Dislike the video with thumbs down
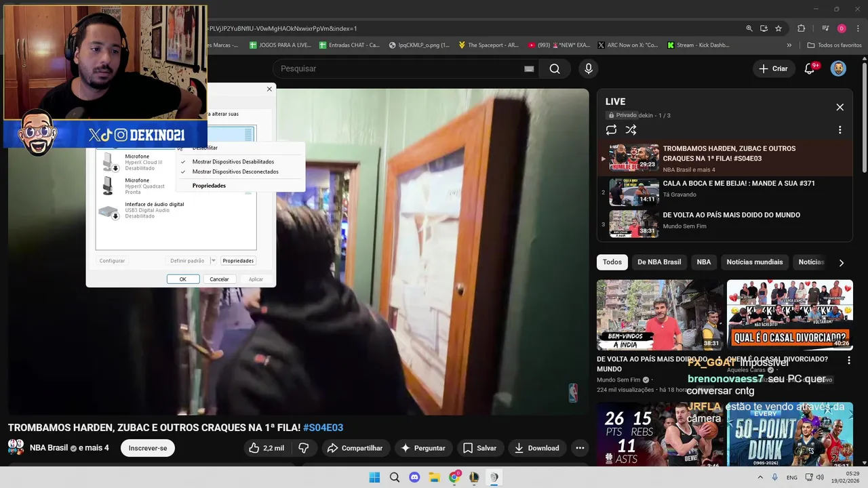 point(304,448)
